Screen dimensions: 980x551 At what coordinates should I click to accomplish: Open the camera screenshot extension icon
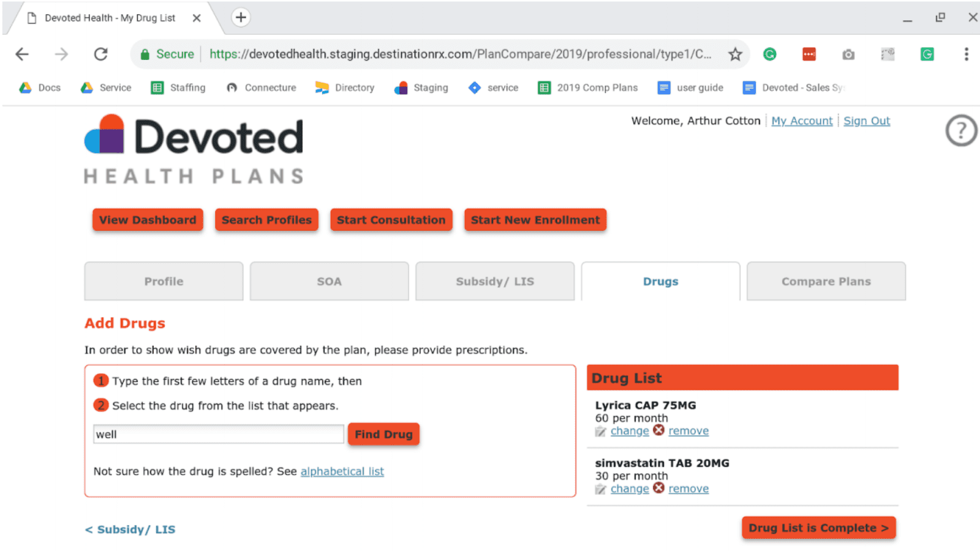click(x=848, y=54)
